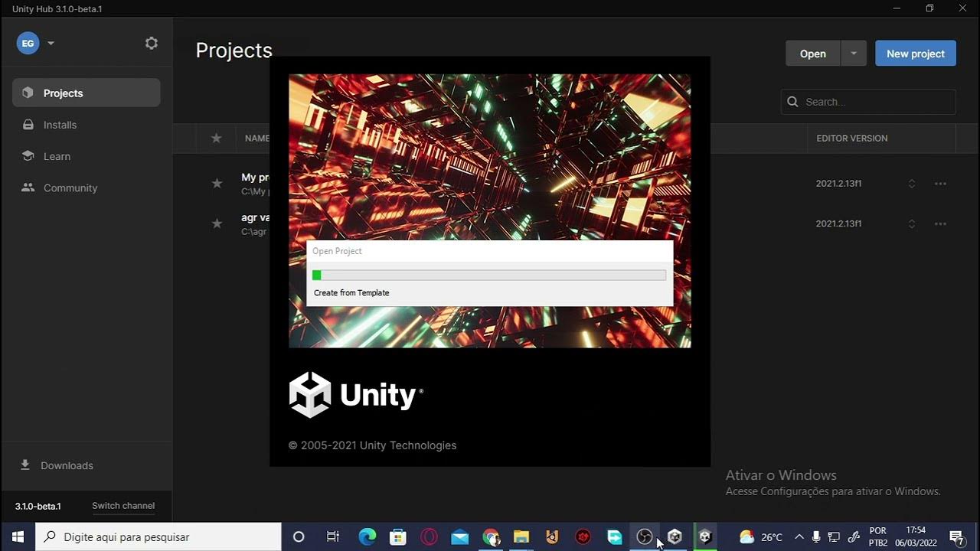This screenshot has height=551, width=980.
Task: Click the Unity logo on splash screen
Action: (355, 395)
